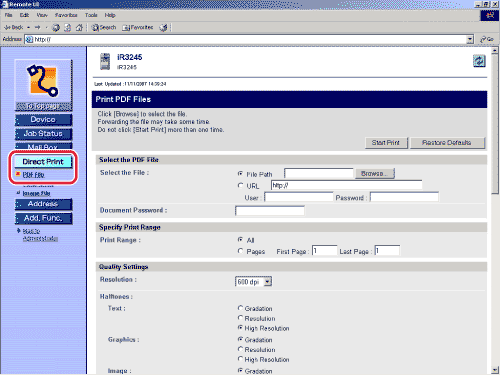Open the Edit menu
This screenshot has width=500, height=375.
[24, 15]
